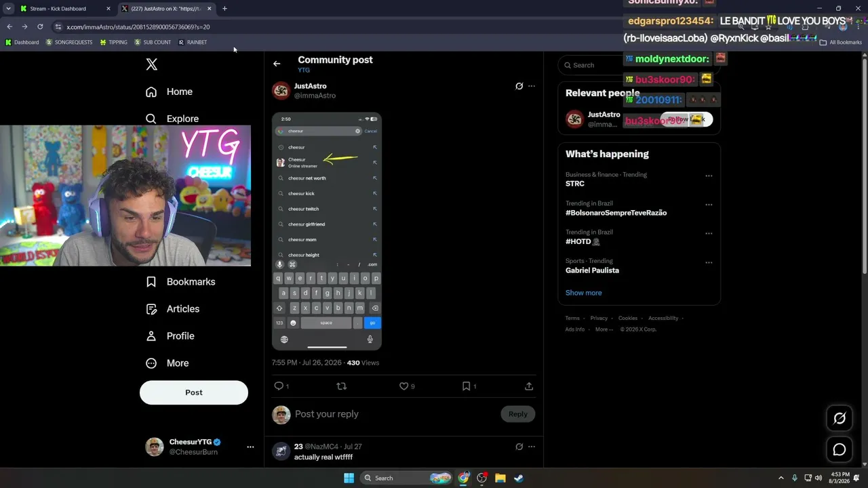The width and height of the screenshot is (868, 488).
Task: Share the post via share icon
Action: 529,386
